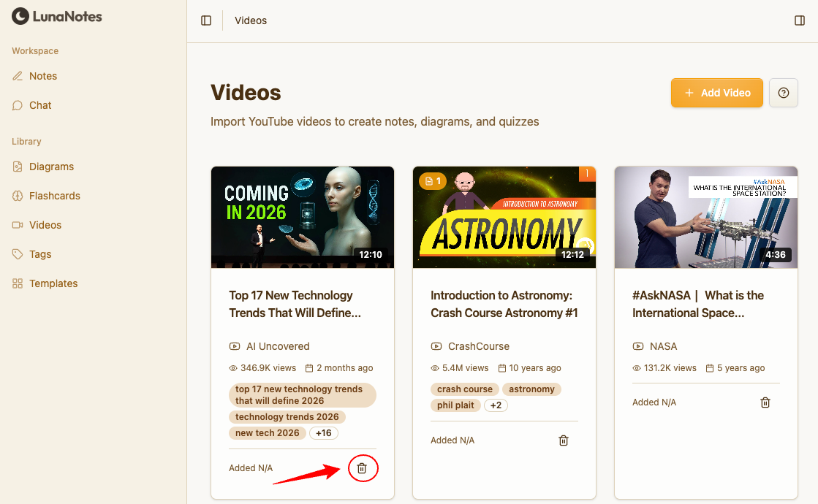The height and width of the screenshot is (504, 818).
Task: Click trash icon on #AskNASA card
Action: (765, 402)
